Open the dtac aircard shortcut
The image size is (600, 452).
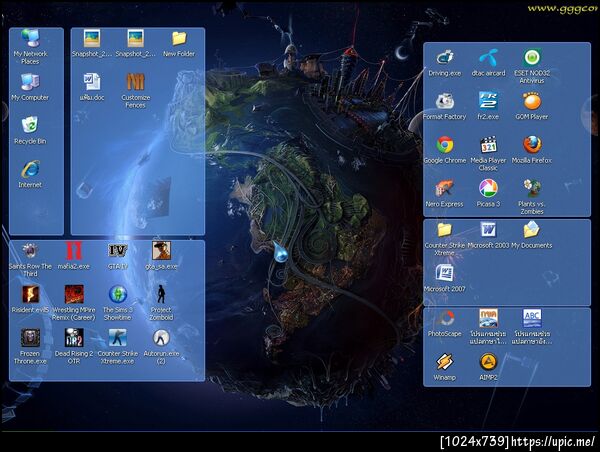pyautogui.click(x=488, y=58)
